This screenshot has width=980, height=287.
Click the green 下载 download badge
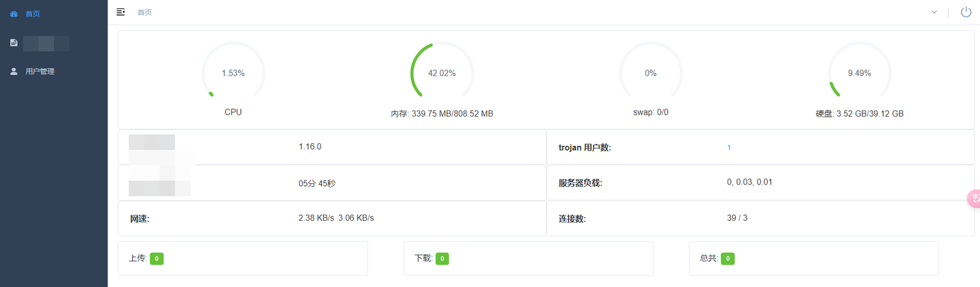442,258
